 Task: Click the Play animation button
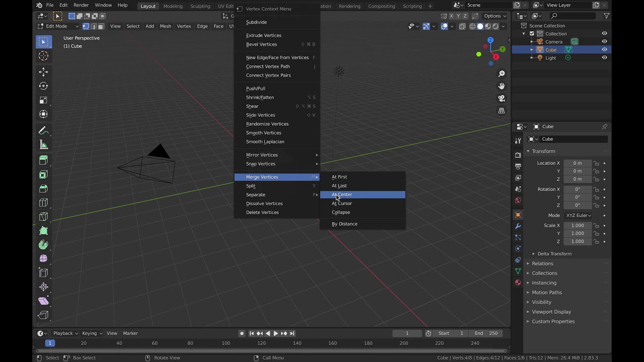pos(275,333)
